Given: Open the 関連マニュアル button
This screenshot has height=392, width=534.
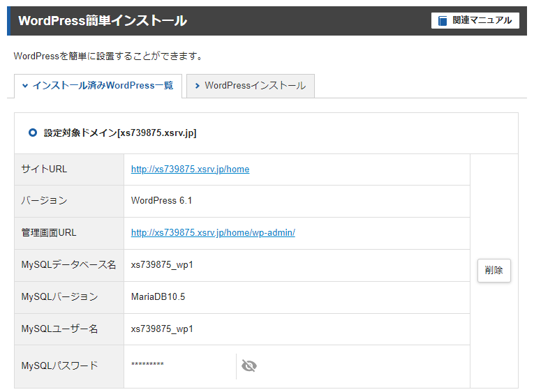Looking at the screenshot, I should point(475,21).
